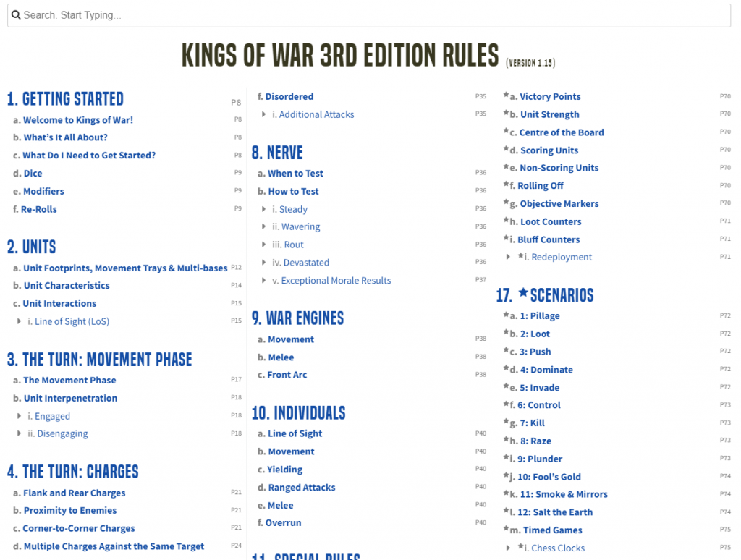
Task: Jump to 10: Fool's Gold scenario
Action: pyautogui.click(x=549, y=476)
